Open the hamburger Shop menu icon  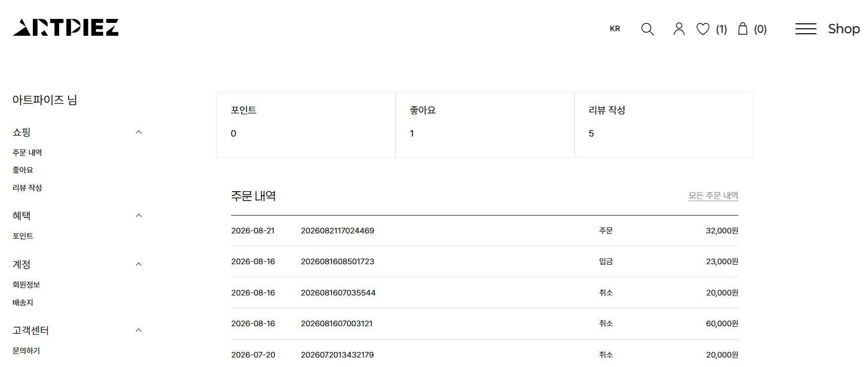click(805, 29)
